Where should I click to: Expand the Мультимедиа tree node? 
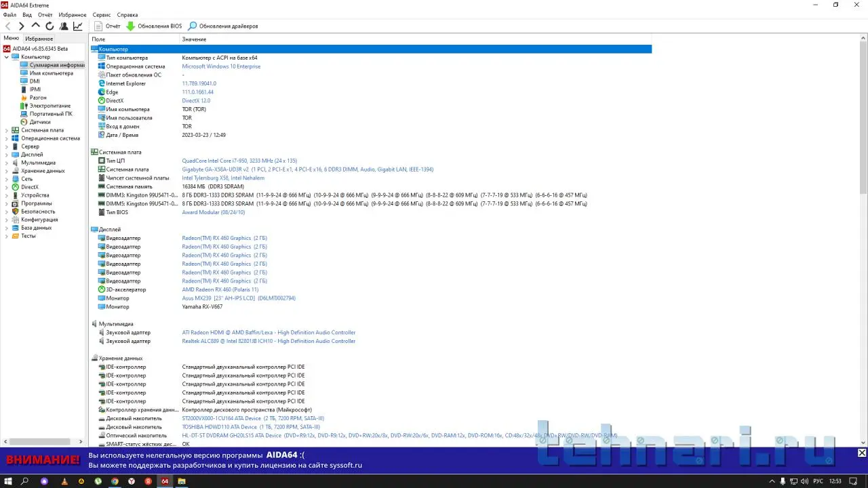(x=7, y=163)
